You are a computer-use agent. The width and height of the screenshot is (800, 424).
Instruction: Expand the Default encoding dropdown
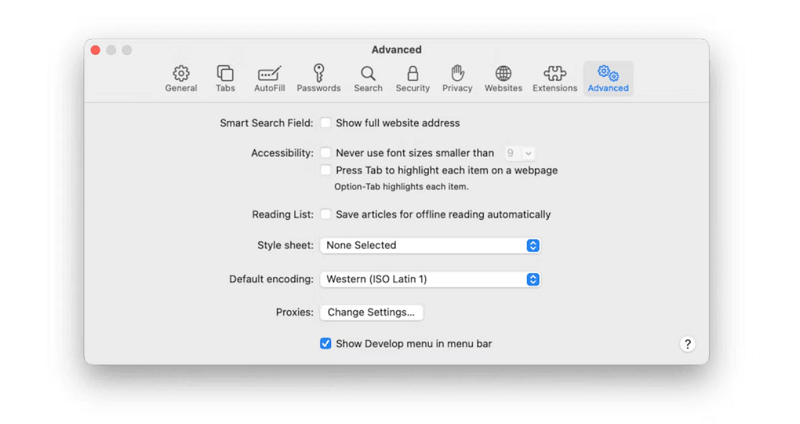[430, 279]
